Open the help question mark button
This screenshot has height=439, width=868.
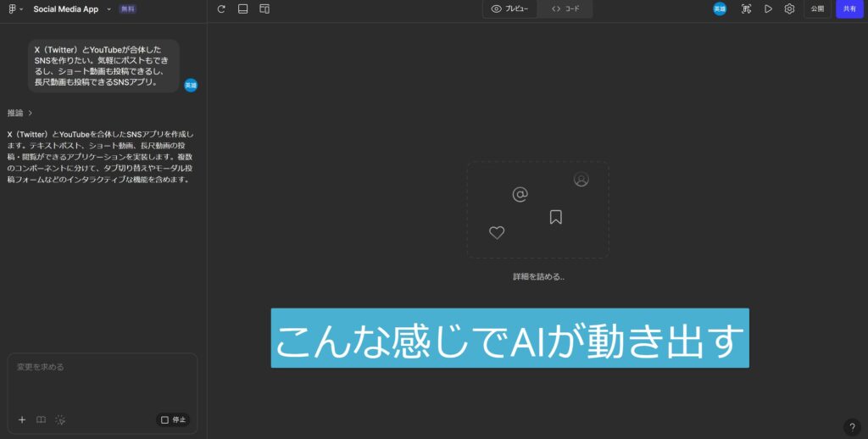[853, 426]
